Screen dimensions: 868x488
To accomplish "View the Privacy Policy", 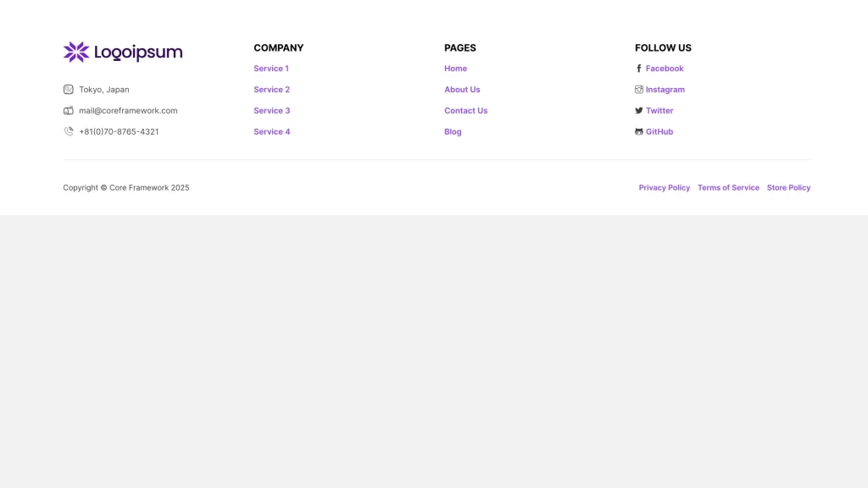I will pos(664,188).
